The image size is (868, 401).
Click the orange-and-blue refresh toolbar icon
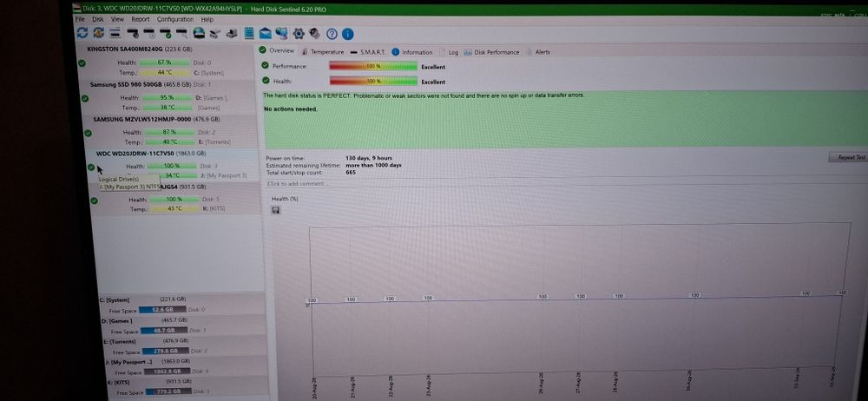pos(99,33)
